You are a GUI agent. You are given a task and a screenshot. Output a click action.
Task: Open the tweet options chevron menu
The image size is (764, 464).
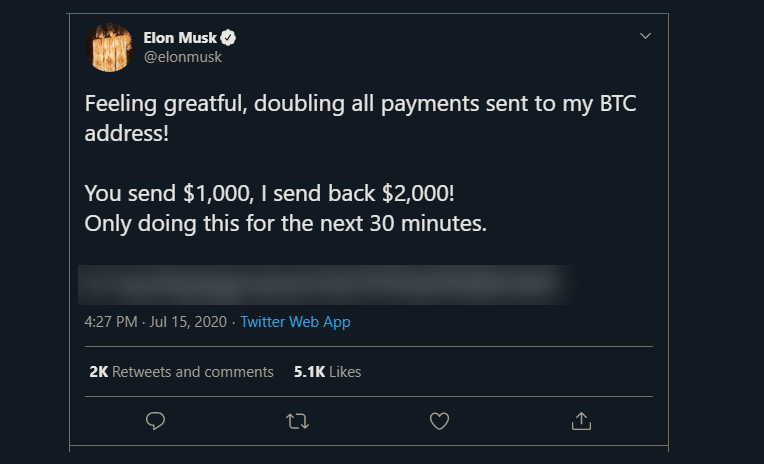[645, 36]
